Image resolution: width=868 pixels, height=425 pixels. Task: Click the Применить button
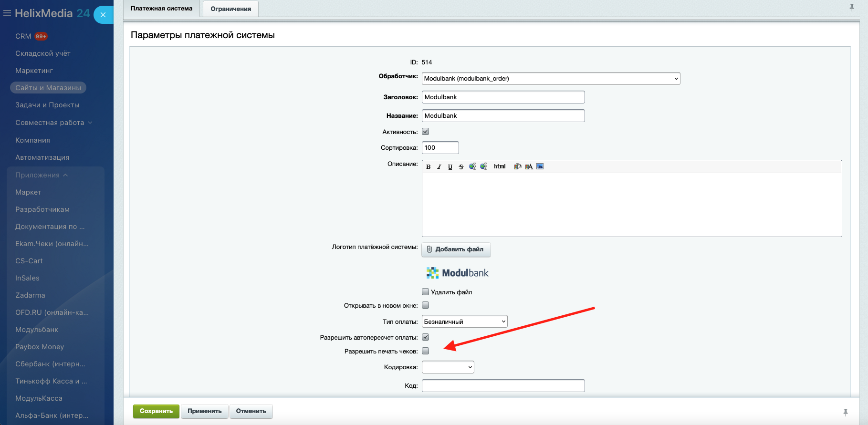[x=205, y=411]
